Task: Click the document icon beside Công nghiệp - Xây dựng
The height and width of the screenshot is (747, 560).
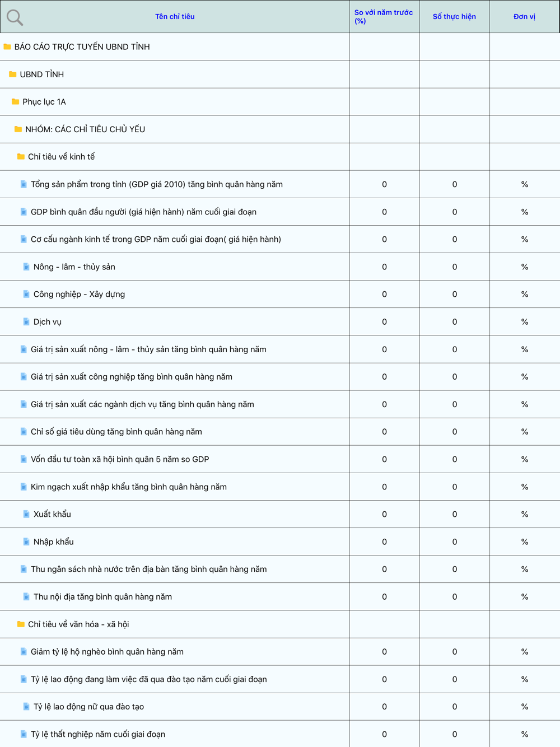Action: 26,294
